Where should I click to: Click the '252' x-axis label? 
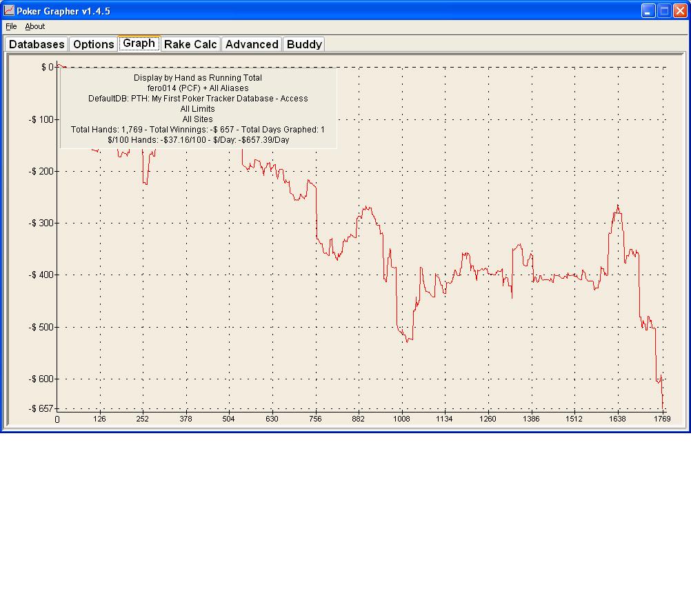(x=142, y=419)
